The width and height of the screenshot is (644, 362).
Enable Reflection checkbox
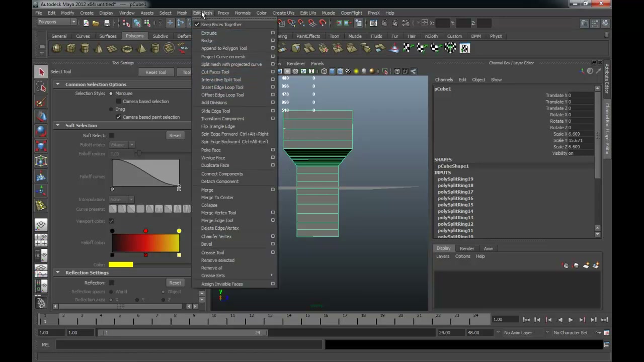pos(112,283)
